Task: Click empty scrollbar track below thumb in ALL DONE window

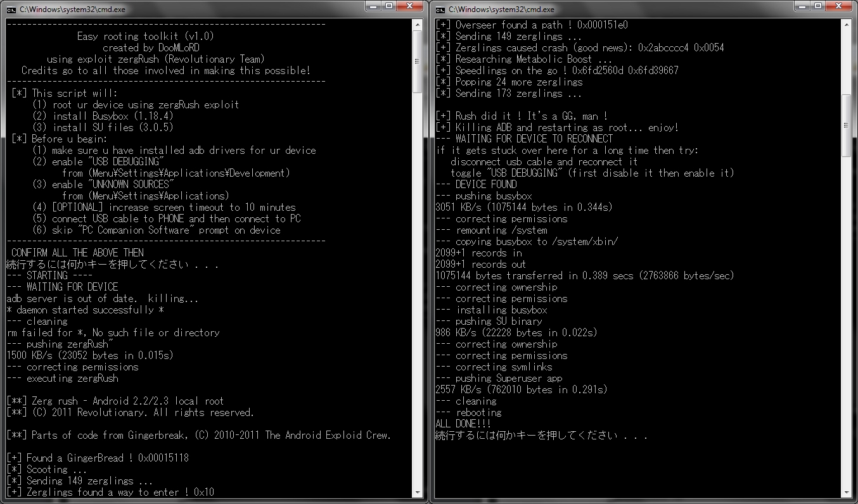Action: click(x=846, y=317)
